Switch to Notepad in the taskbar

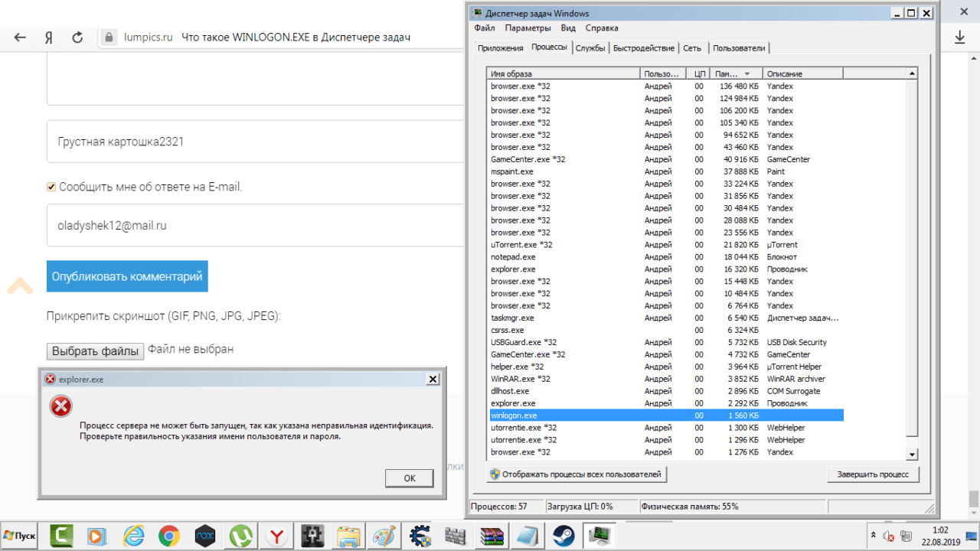(528, 535)
